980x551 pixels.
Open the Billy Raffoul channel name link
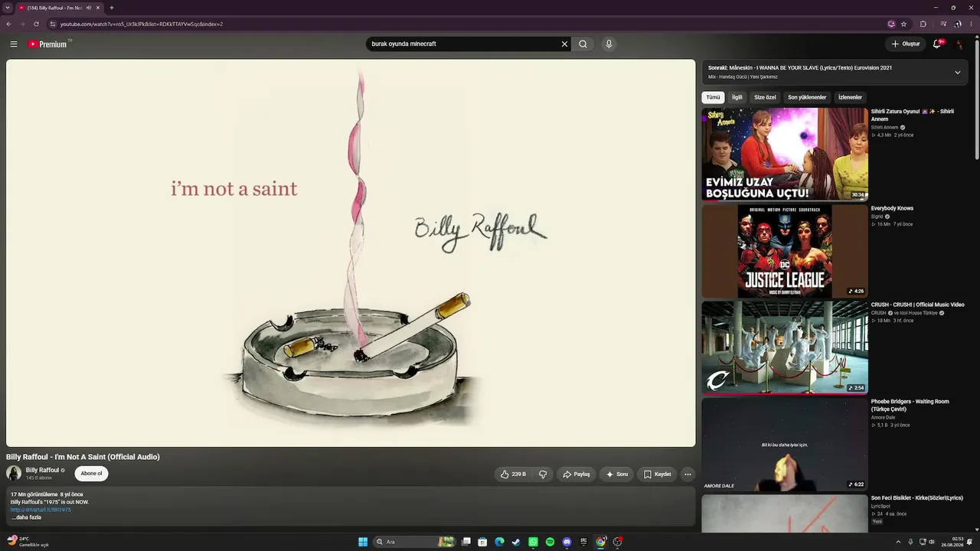point(42,471)
